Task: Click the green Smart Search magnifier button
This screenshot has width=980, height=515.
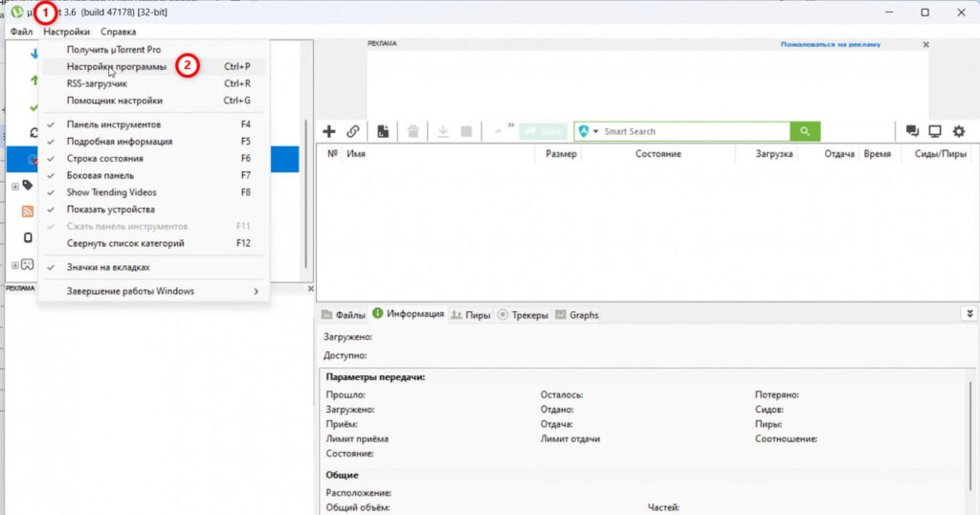Action: pyautogui.click(x=805, y=131)
